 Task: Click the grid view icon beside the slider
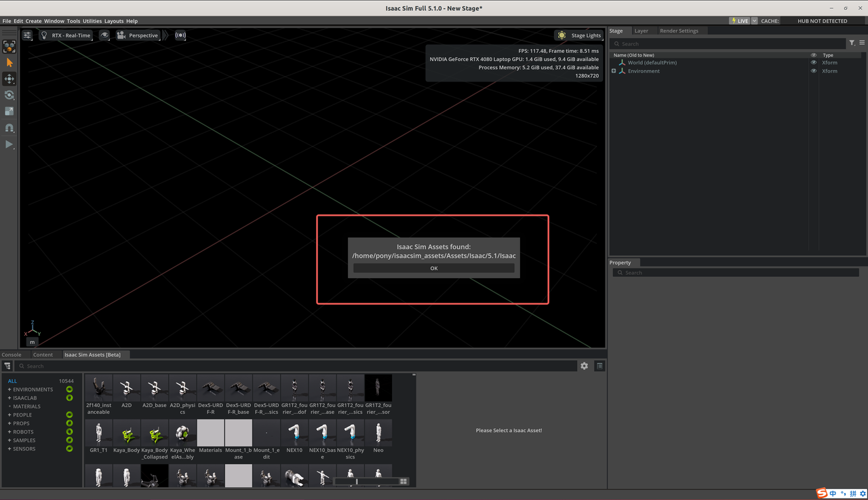point(403,482)
